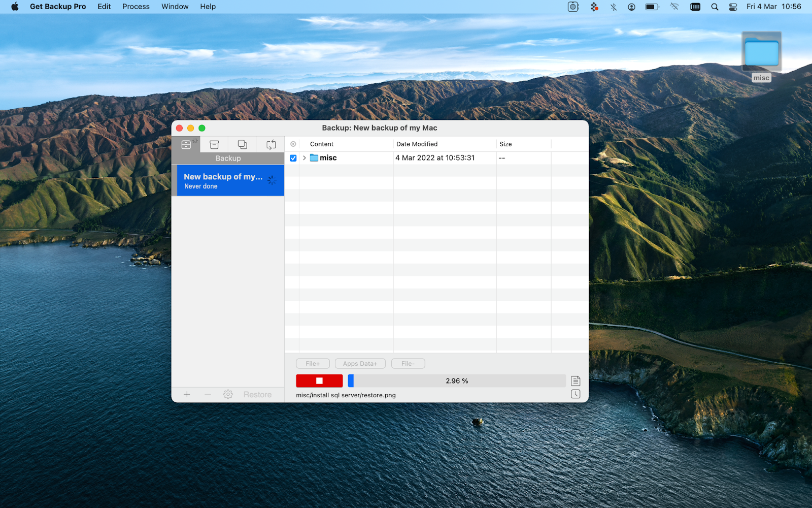Open the backup log document icon

point(576,380)
